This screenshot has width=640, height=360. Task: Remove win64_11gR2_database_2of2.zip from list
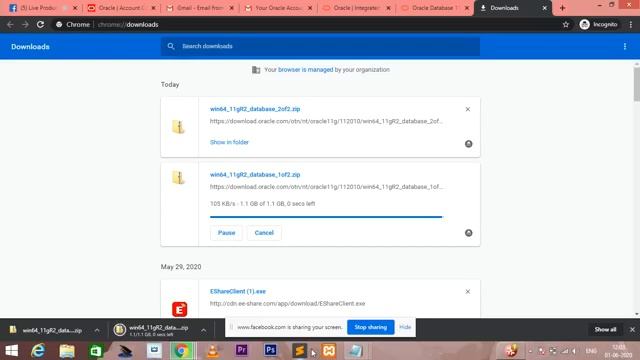click(468, 109)
